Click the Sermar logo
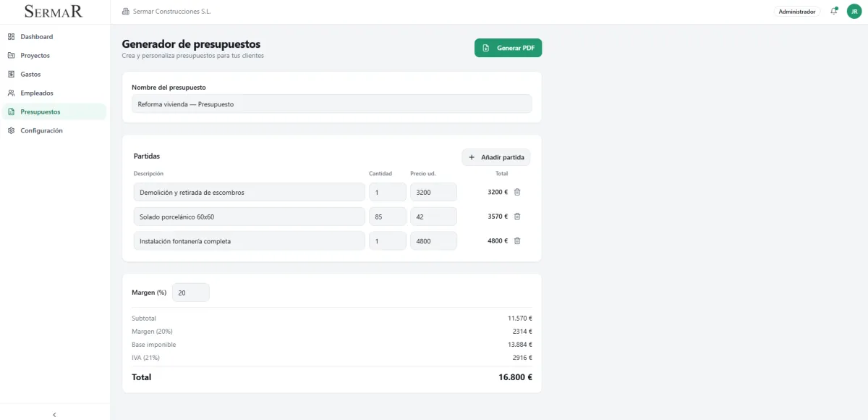868x420 pixels. point(54,12)
